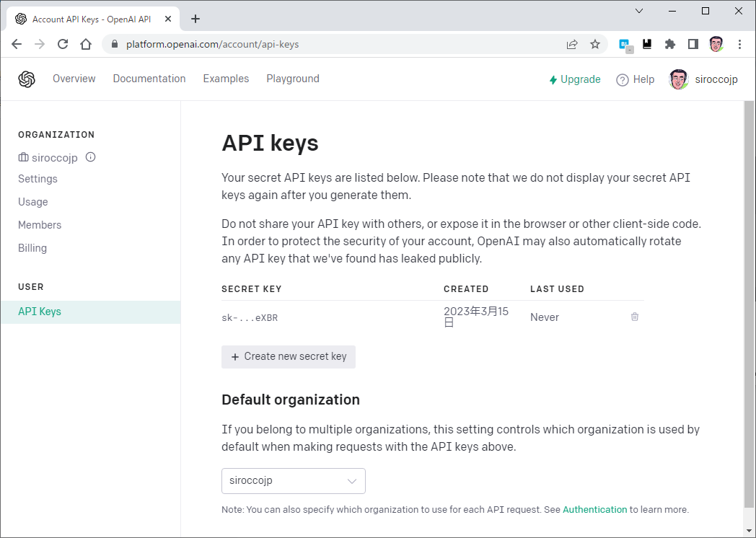Click the Upgrade link
Screen dimensions: 756x538
(575, 79)
